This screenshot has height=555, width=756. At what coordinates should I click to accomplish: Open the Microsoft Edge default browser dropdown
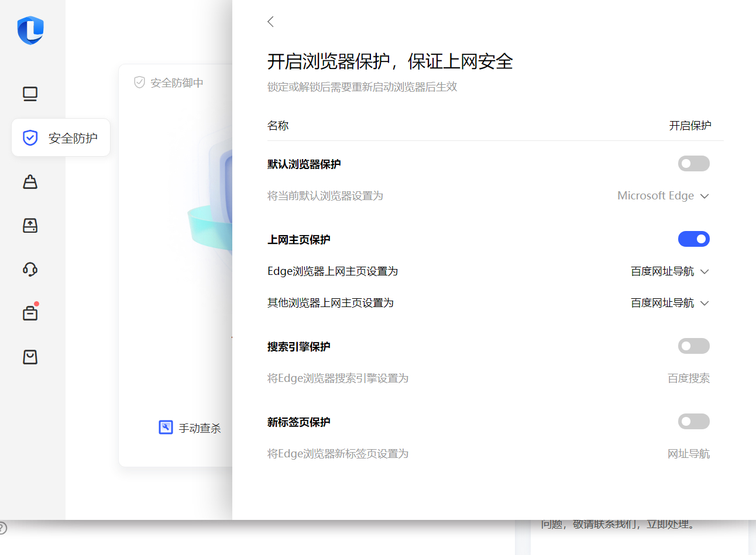pos(663,196)
